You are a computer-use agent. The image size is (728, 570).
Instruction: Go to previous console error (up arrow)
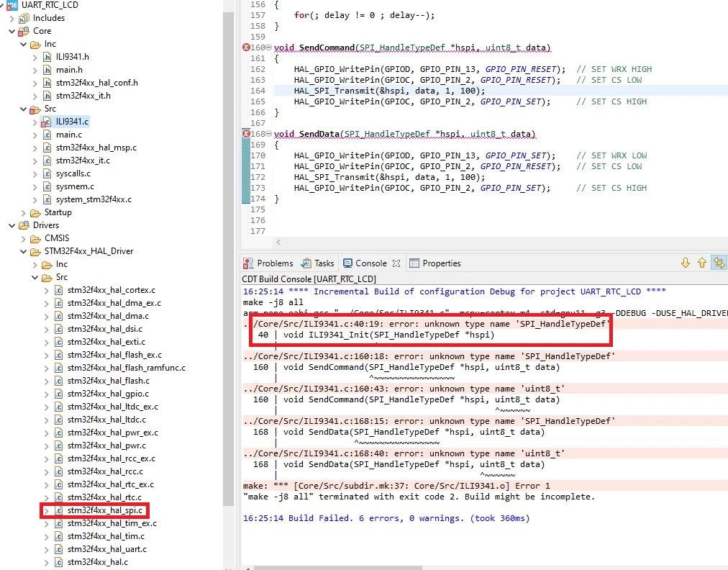click(702, 263)
